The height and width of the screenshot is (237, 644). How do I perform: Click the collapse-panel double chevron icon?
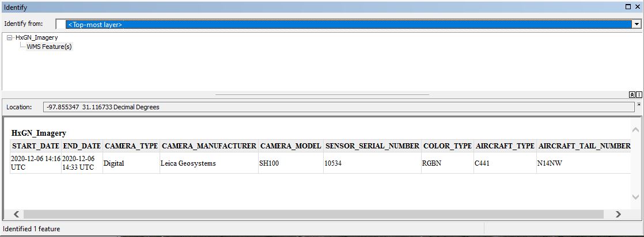pyautogui.click(x=632, y=94)
